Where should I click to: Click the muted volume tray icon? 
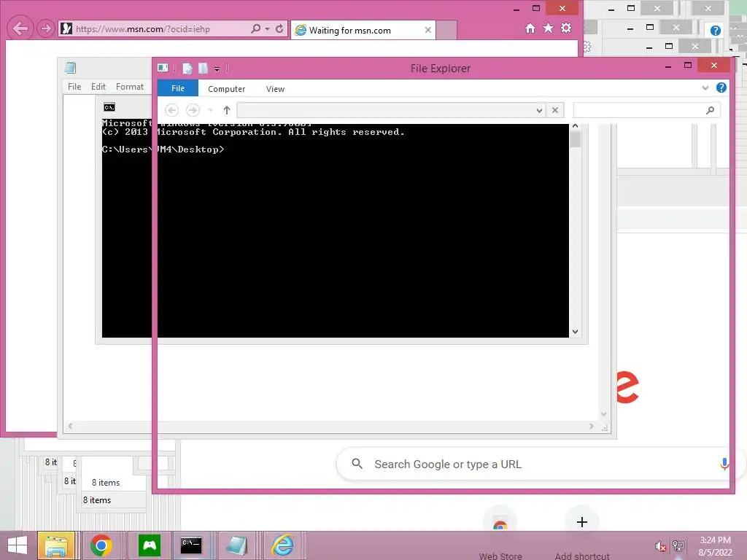pos(660,546)
